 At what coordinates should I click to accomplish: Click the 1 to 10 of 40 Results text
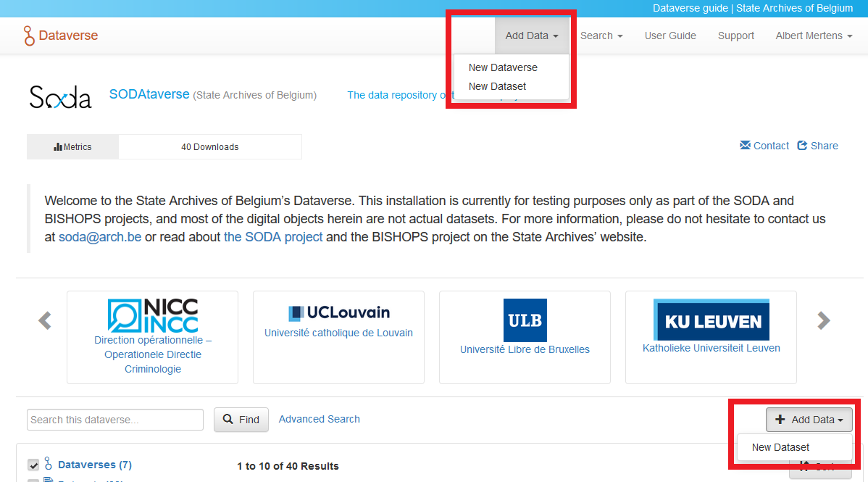pos(288,466)
